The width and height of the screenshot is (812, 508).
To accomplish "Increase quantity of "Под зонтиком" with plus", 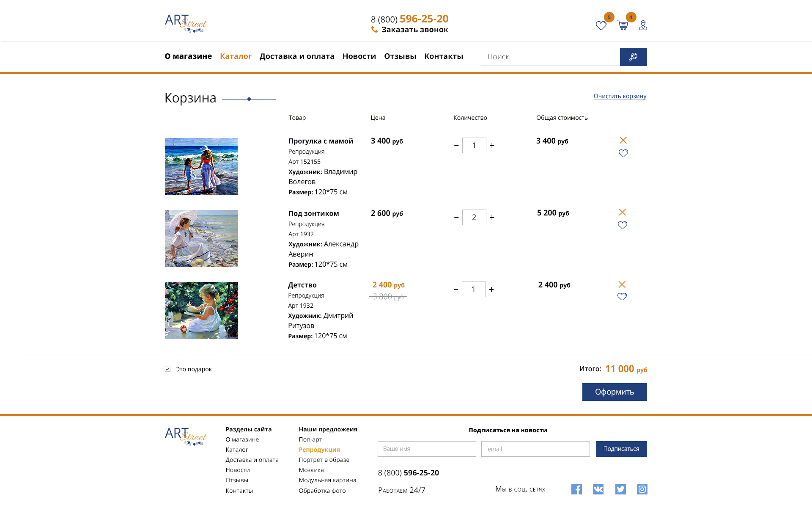I will (x=492, y=218).
